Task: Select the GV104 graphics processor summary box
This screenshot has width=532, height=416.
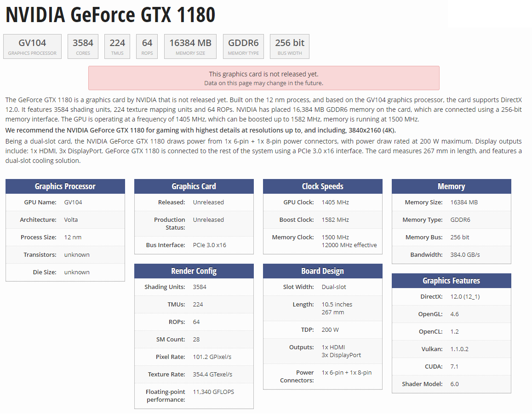Action: coord(32,46)
